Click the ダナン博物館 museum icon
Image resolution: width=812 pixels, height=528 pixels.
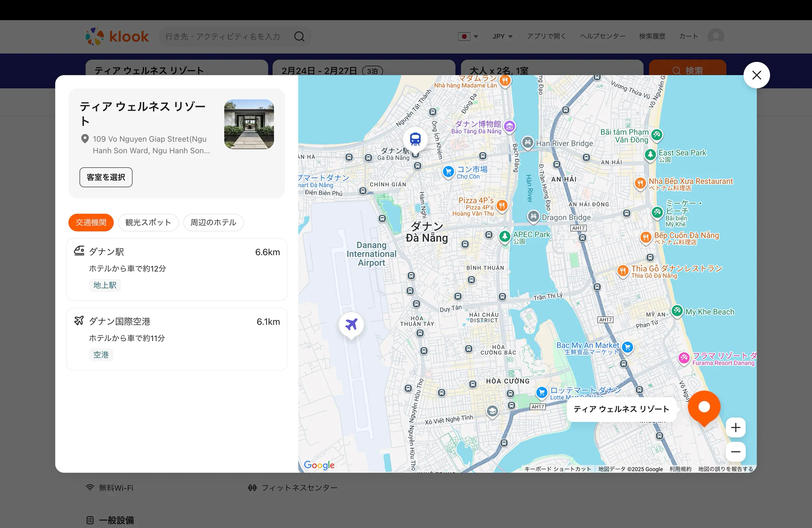(x=509, y=126)
